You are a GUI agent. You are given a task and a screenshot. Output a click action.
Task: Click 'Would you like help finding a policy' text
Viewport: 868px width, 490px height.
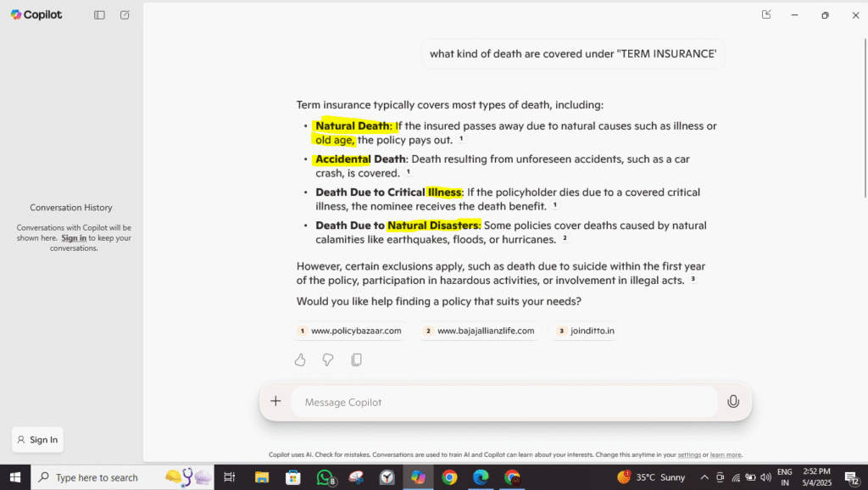pos(438,301)
